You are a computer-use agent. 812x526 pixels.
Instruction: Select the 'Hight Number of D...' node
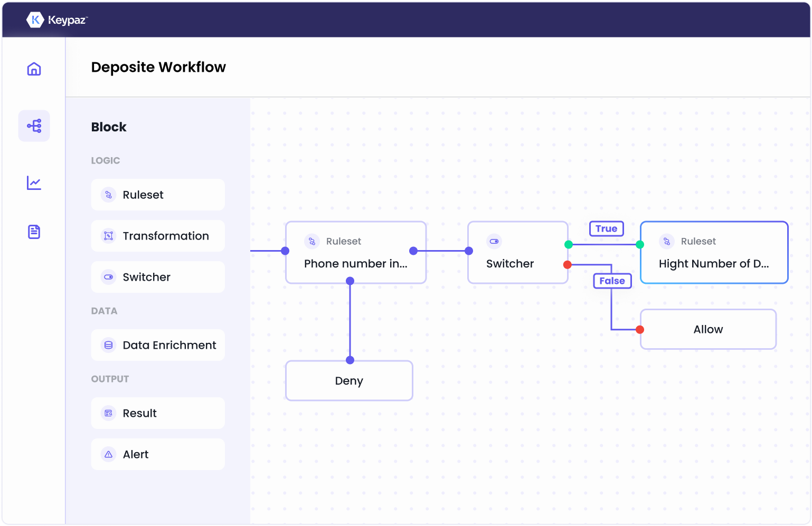(714, 253)
